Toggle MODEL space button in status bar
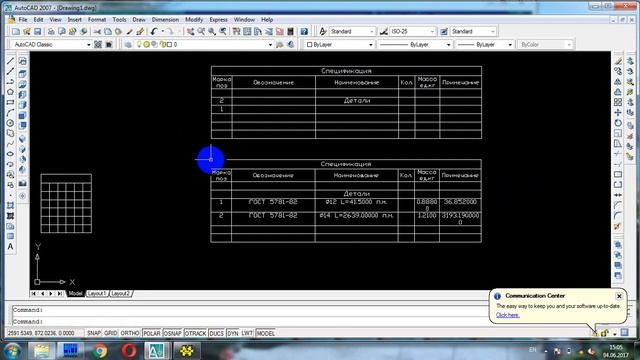Screen dimensions: 640x360 coord(266,333)
